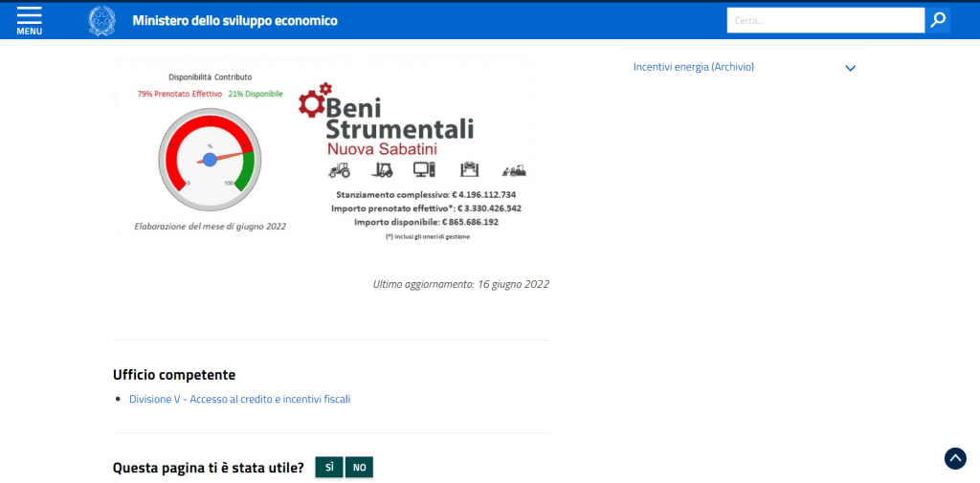Click the machinery press icon in the banner
The width and height of the screenshot is (980, 483).
(x=469, y=169)
